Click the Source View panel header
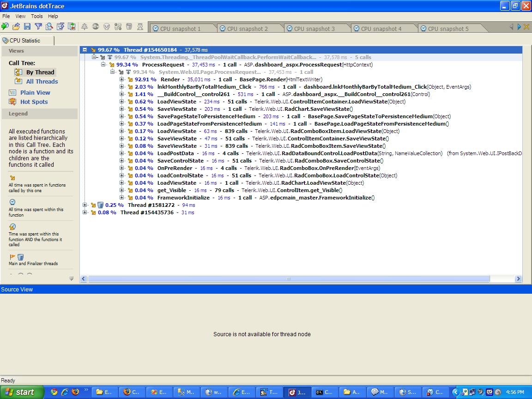This screenshot has width=532, height=399. tap(266, 290)
